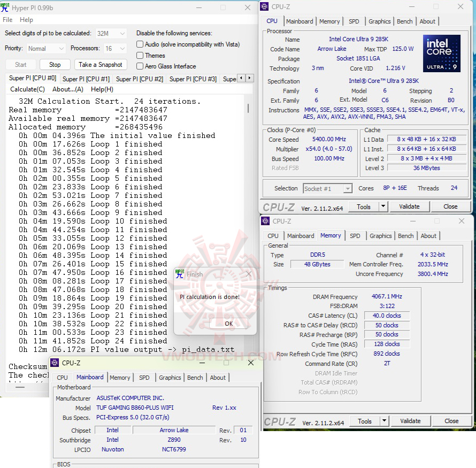Image resolution: width=476 pixels, height=468 pixels.
Task: Open the Calculate(C) menu
Action: click(x=28, y=89)
